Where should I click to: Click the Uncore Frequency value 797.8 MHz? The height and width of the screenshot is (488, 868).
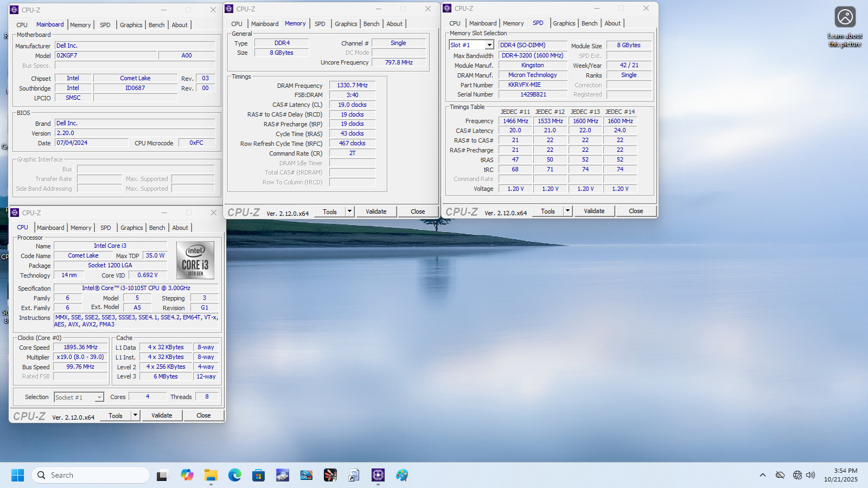[x=399, y=62]
